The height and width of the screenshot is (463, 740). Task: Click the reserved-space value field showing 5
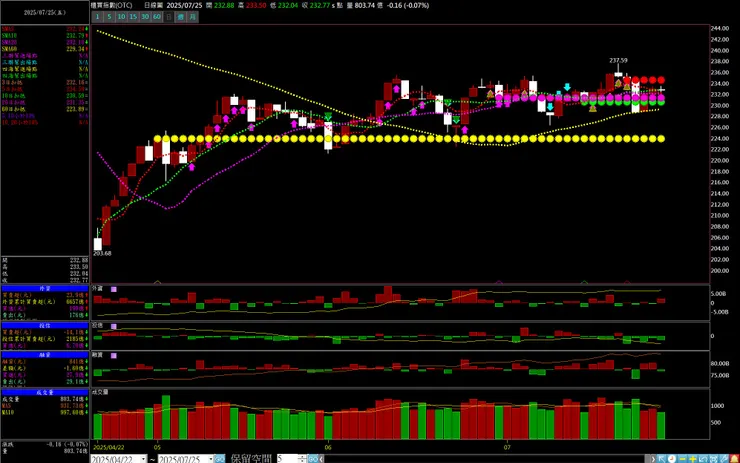(286, 459)
